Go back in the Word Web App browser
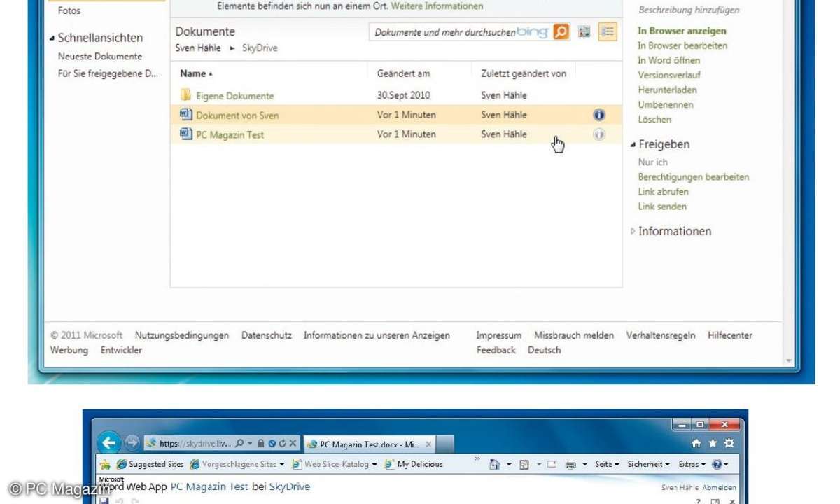The width and height of the screenshot is (840, 504). tap(108, 442)
